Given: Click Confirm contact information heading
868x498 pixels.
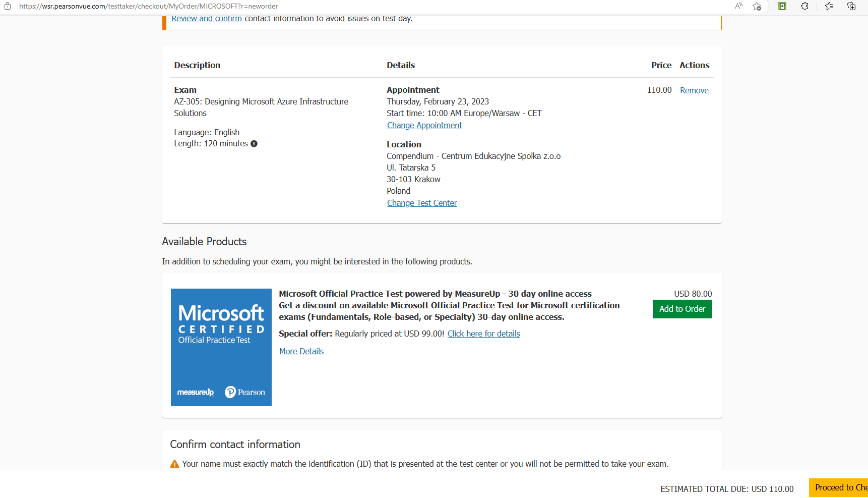Looking at the screenshot, I should point(235,444).
